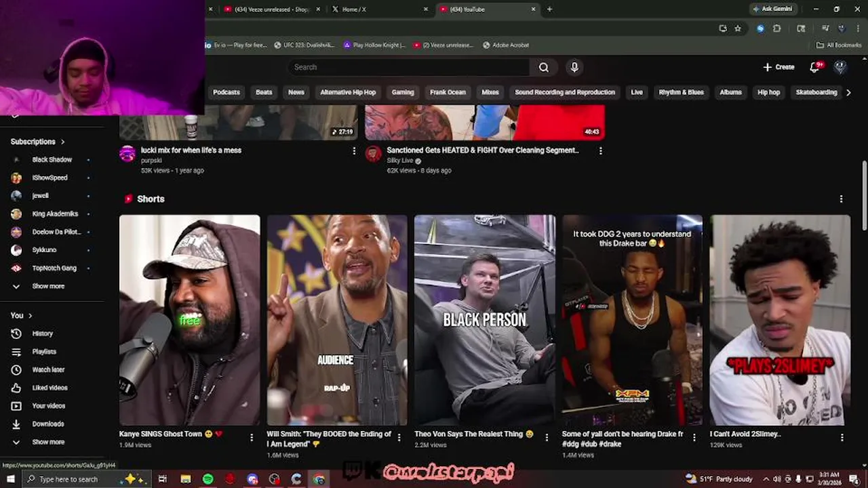The width and height of the screenshot is (868, 488).
Task: Open File Explorer from the taskbar
Action: [185, 479]
